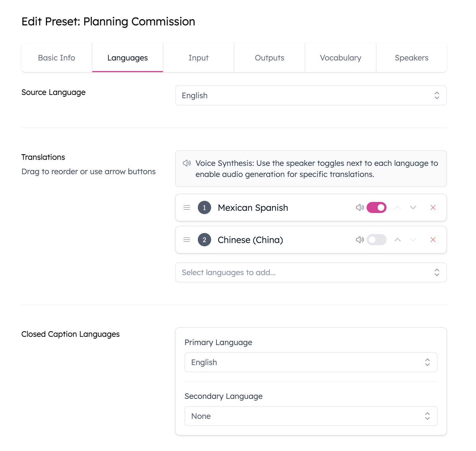476x451 pixels.
Task: Go to the Vocabulary tab
Action: (x=340, y=58)
